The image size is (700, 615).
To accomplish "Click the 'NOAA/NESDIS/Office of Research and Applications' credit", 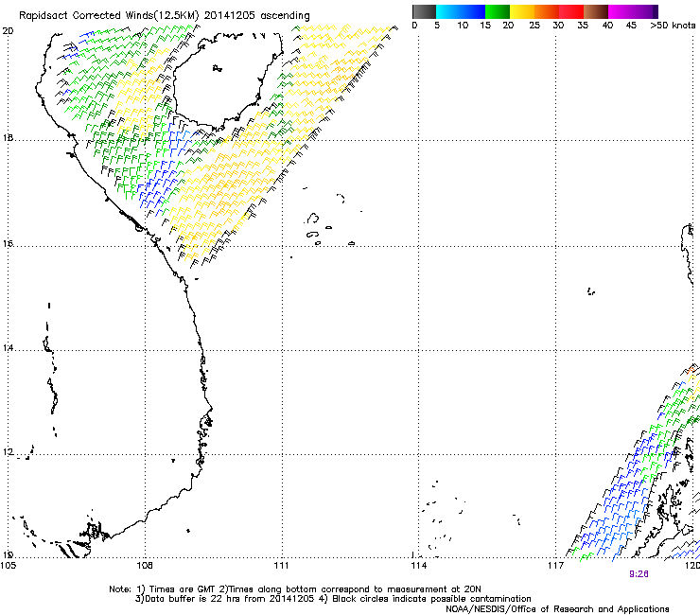I will point(557,609).
